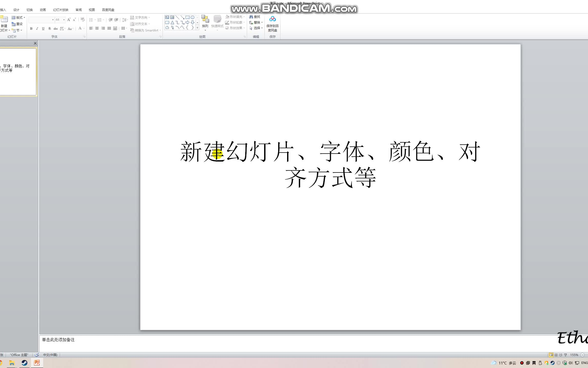Toggle Underline formatting
Viewport: 588px width, 368px height.
43,29
